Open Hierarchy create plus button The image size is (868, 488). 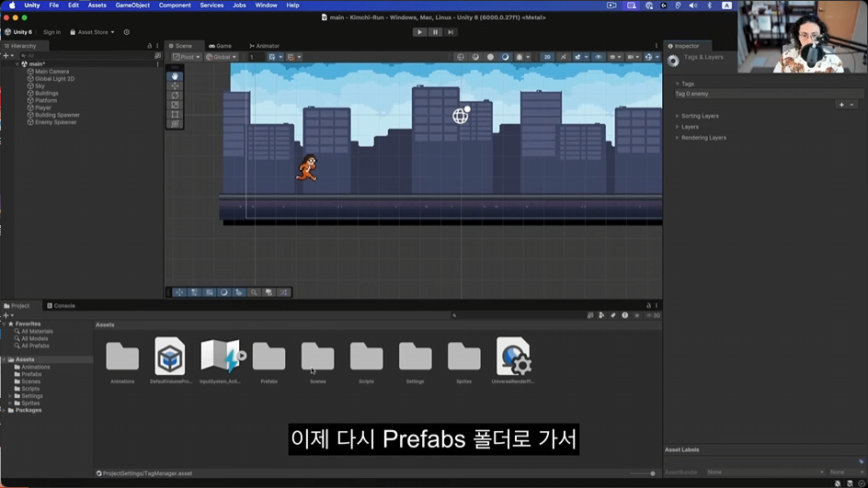point(6,56)
